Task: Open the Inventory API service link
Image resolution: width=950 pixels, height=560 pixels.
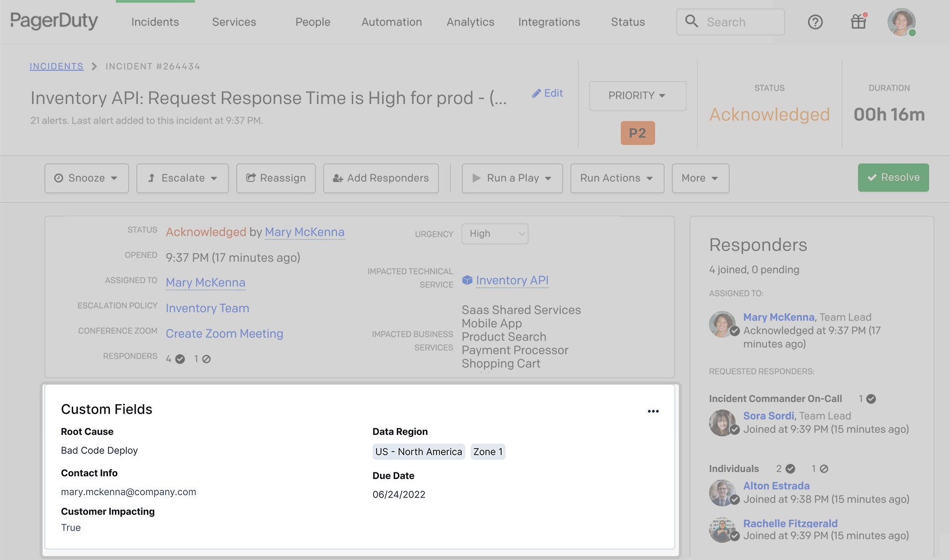Action: [x=512, y=280]
